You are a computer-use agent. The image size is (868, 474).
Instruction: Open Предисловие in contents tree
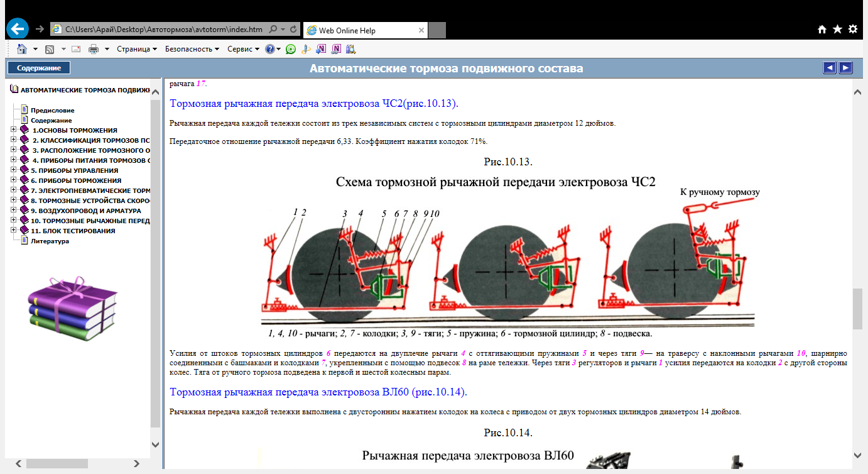[53, 110]
